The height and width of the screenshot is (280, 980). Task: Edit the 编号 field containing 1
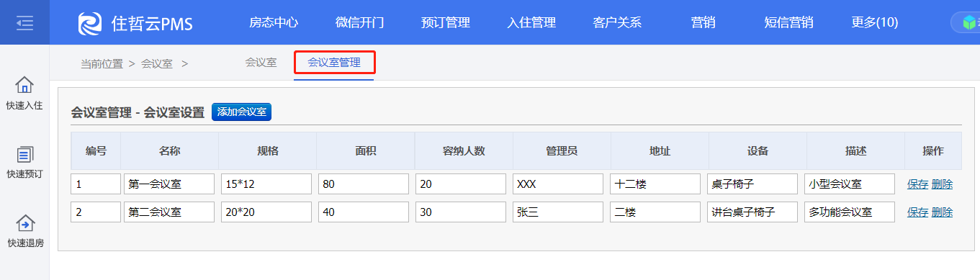pos(96,184)
